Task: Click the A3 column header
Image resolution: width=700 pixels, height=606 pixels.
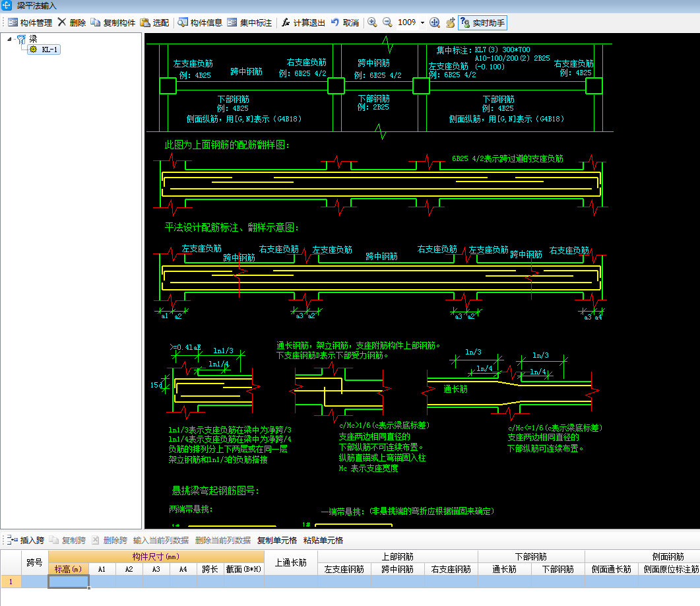Action: (156, 570)
